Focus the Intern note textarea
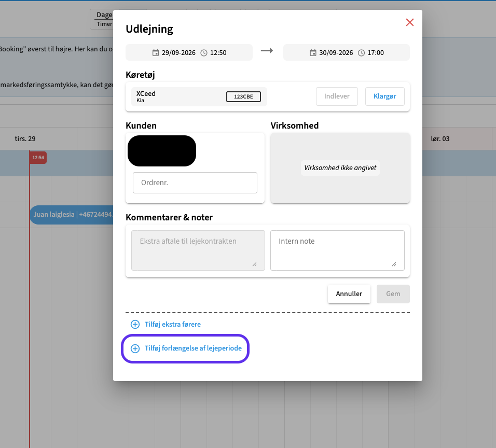 pos(337,250)
